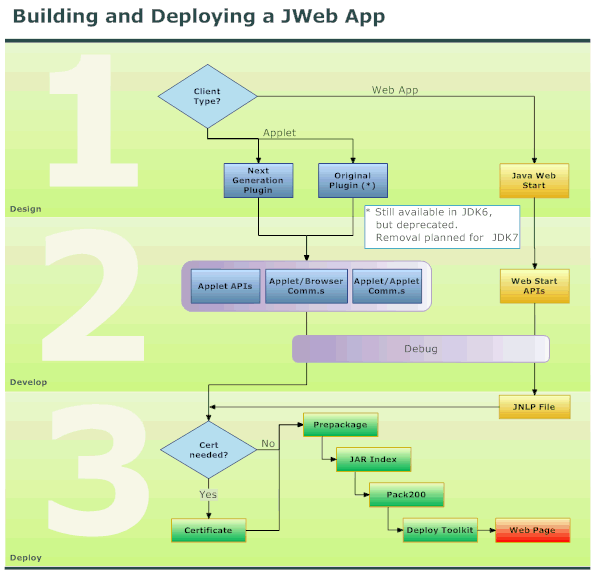Click the Applet/Browser Comm.s box
Screen dimensions: 594x576
[306, 286]
